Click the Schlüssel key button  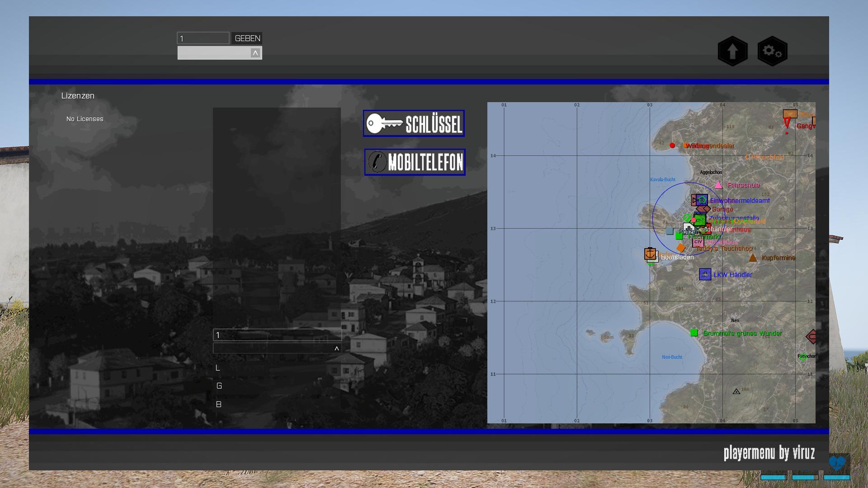414,123
